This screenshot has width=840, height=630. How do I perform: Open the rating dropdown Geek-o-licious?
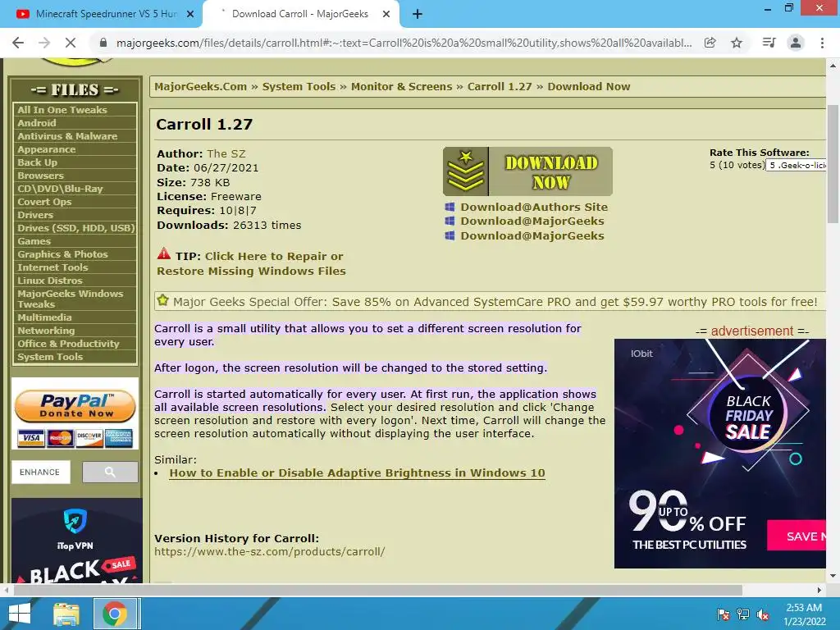[x=797, y=166]
